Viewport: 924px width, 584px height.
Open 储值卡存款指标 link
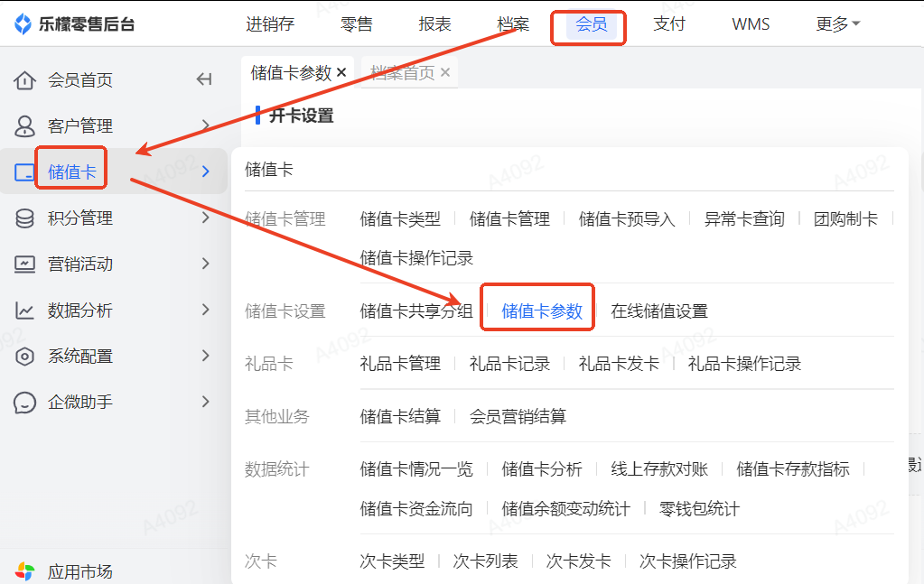[793, 469]
